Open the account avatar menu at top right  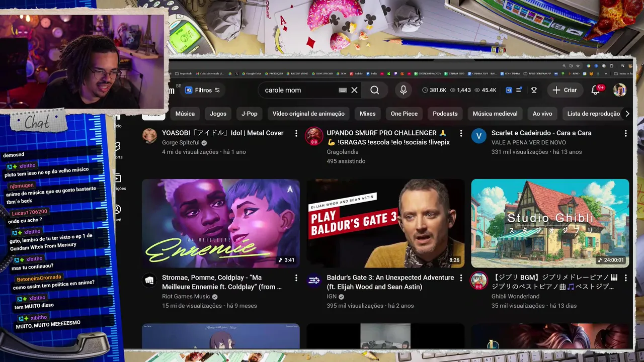619,90
